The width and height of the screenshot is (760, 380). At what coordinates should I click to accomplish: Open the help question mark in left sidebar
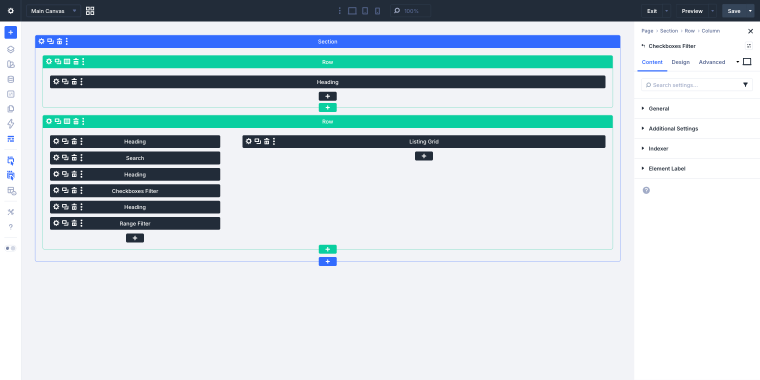pos(11,226)
